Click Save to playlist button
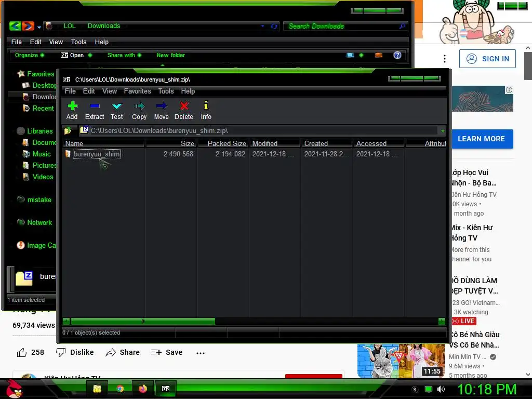 (167, 353)
